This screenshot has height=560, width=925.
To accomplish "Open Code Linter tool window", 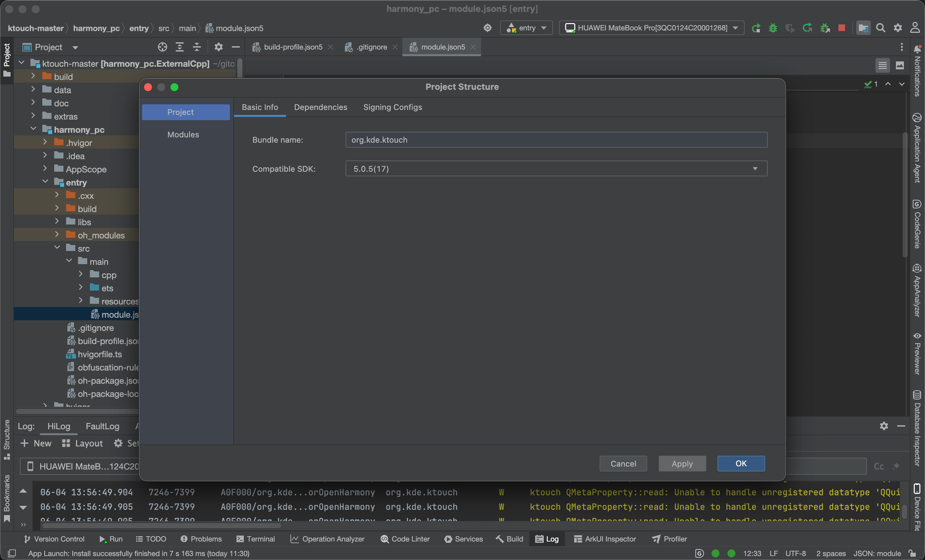I will coord(405,539).
